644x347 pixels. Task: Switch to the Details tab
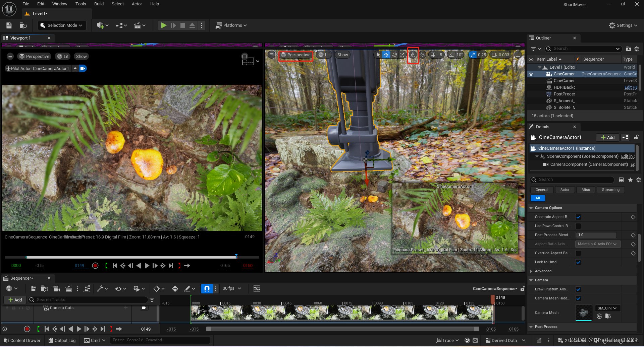(542, 127)
